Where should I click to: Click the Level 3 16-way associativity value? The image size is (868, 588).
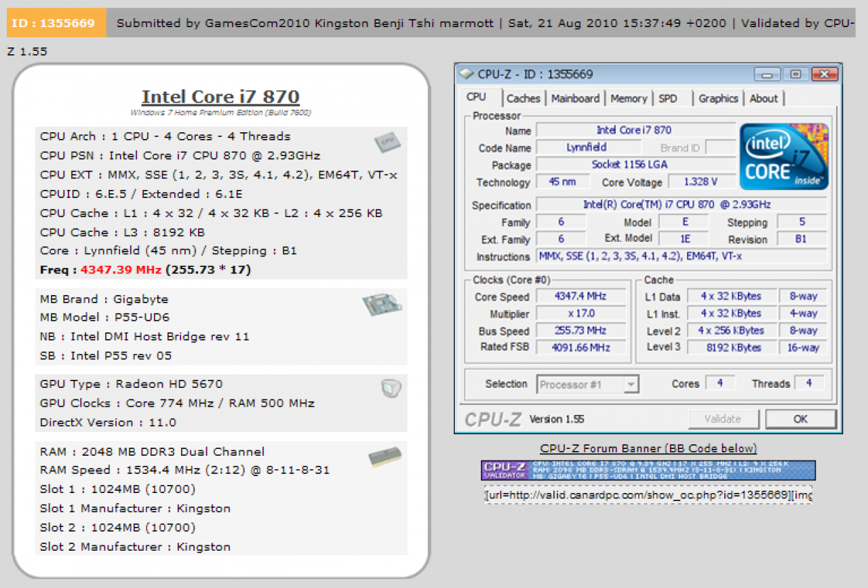click(803, 347)
